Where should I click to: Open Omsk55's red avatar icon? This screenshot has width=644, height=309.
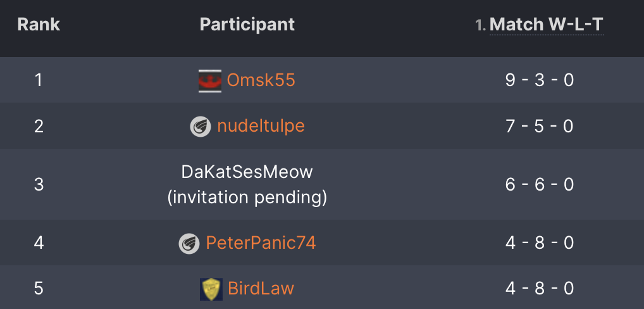point(210,80)
